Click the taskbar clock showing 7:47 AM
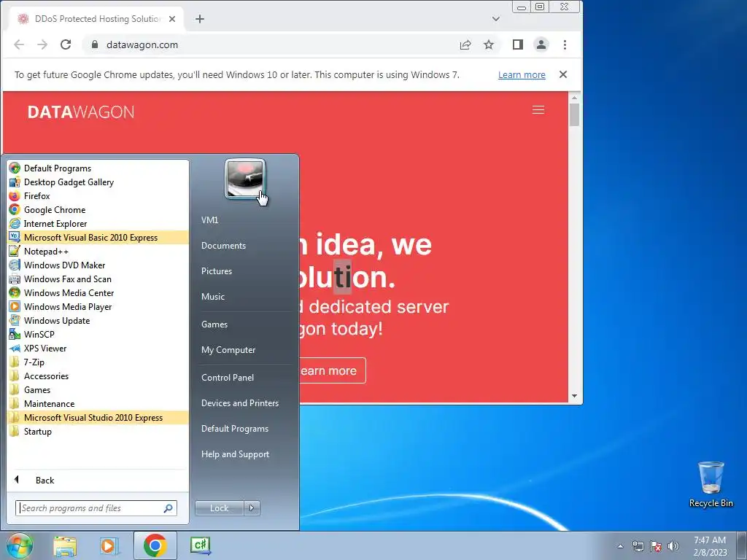This screenshot has width=747, height=560. pos(710,546)
